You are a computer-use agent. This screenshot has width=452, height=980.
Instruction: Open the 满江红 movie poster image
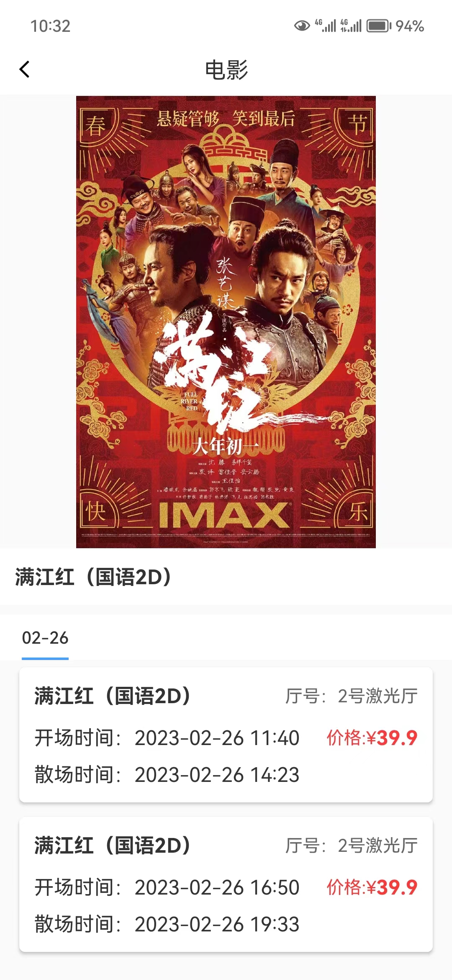(x=226, y=322)
